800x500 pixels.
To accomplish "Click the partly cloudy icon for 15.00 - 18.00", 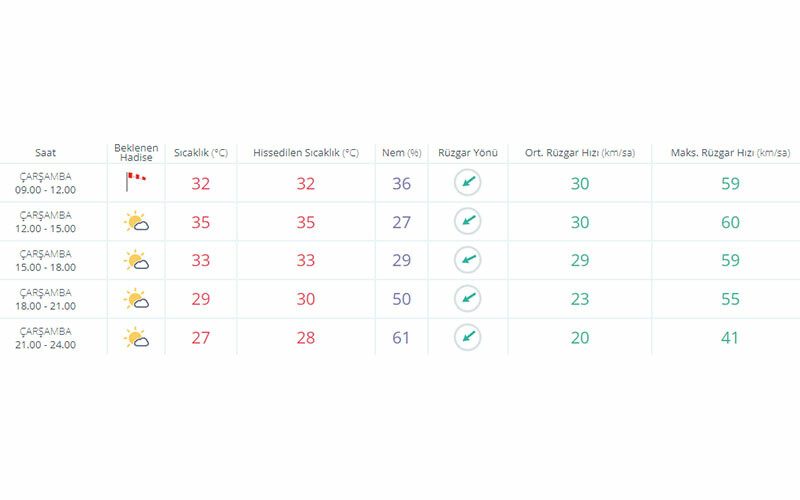I will click(137, 261).
